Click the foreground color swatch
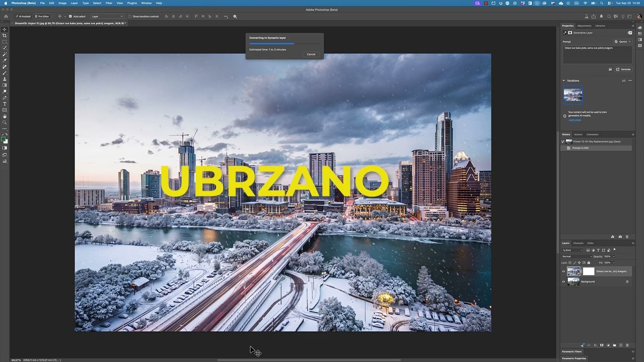 click(4, 139)
